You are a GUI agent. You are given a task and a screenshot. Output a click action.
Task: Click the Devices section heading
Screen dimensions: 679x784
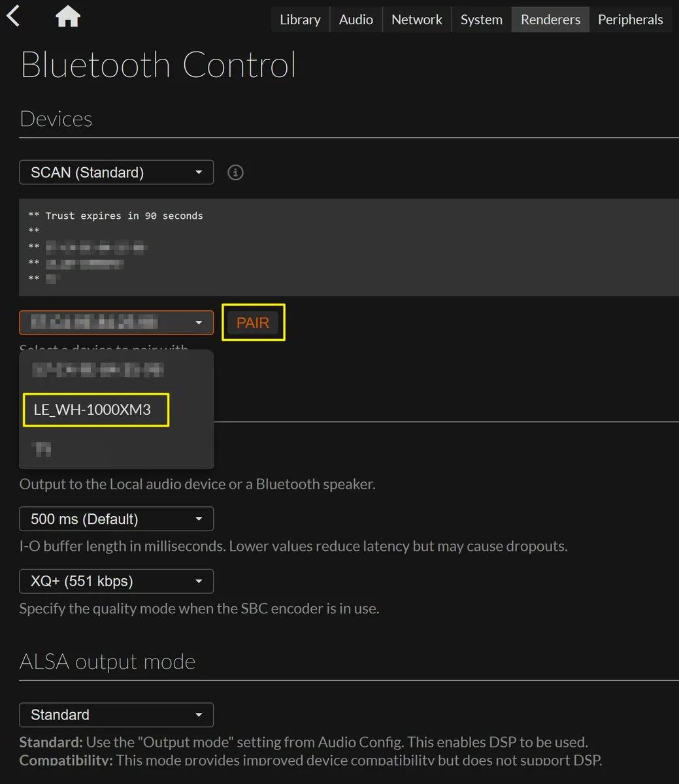[56, 119]
